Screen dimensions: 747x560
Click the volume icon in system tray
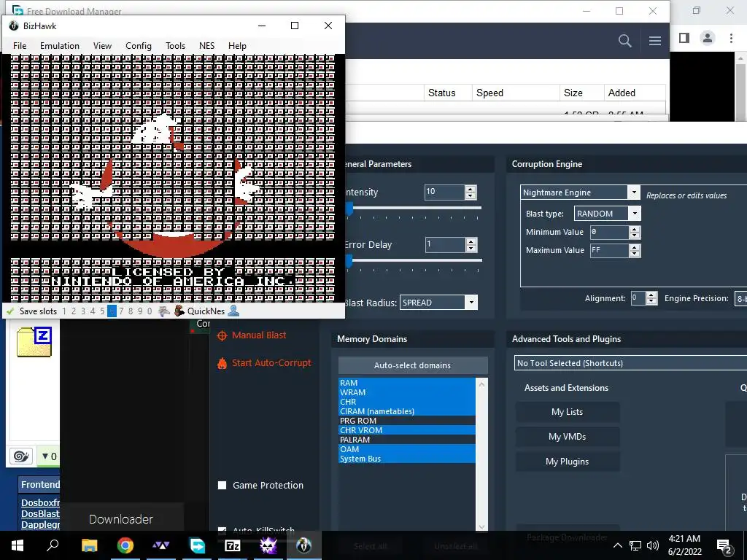(x=653, y=545)
